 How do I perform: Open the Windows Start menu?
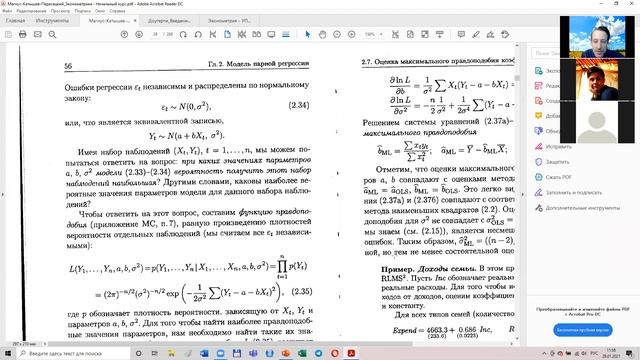pyautogui.click(x=7, y=353)
